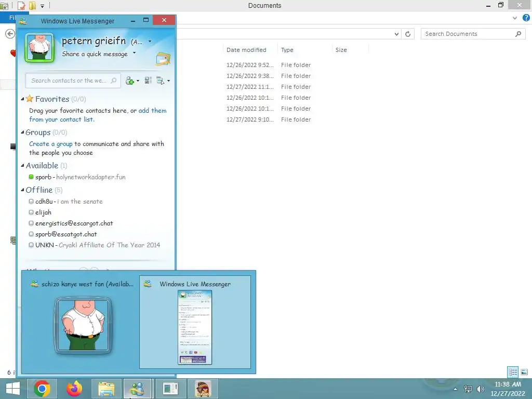Screen dimensions: 532x399
Task: Click the taskbar clock showing 11:38 AM
Action: (x=508, y=389)
